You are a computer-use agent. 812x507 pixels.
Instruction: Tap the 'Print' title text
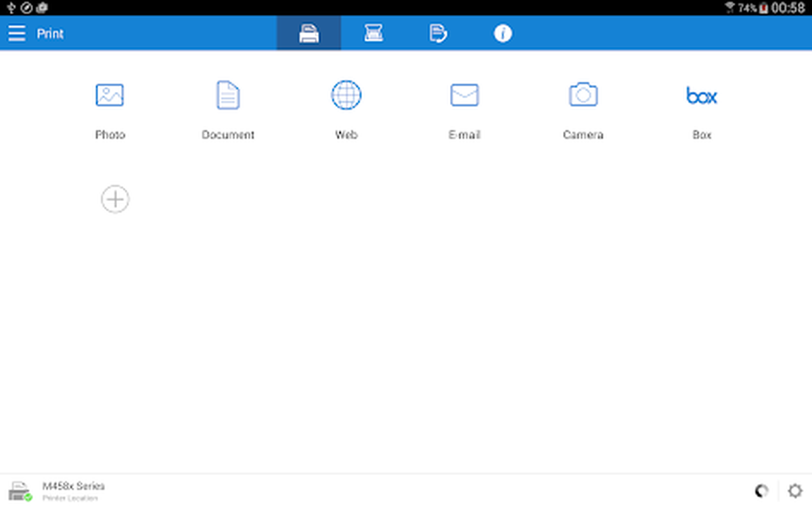(x=50, y=34)
